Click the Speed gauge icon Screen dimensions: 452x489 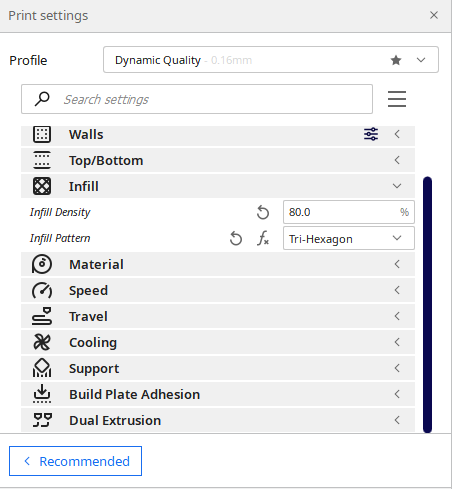click(x=42, y=290)
